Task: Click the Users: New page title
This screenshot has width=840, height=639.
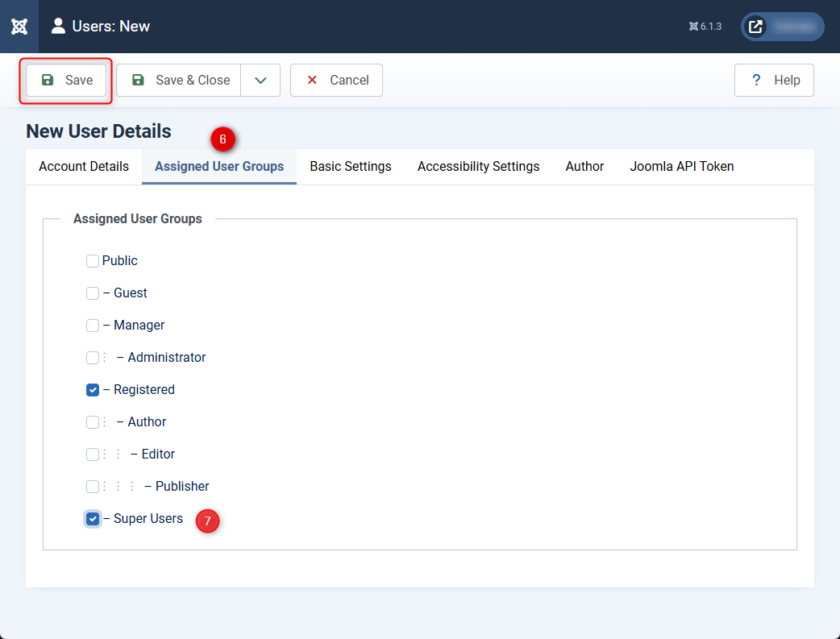Action: pos(111,27)
